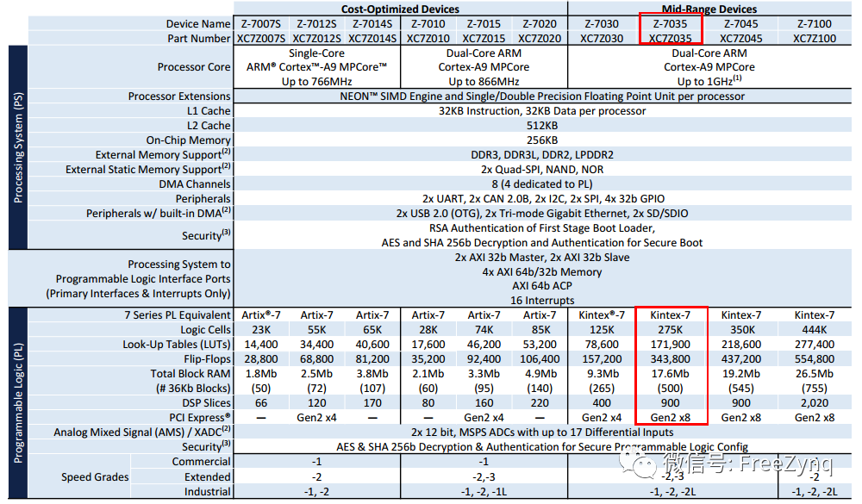The width and height of the screenshot is (862, 504).
Task: Click part number XC7Z020
Action: coord(540,39)
